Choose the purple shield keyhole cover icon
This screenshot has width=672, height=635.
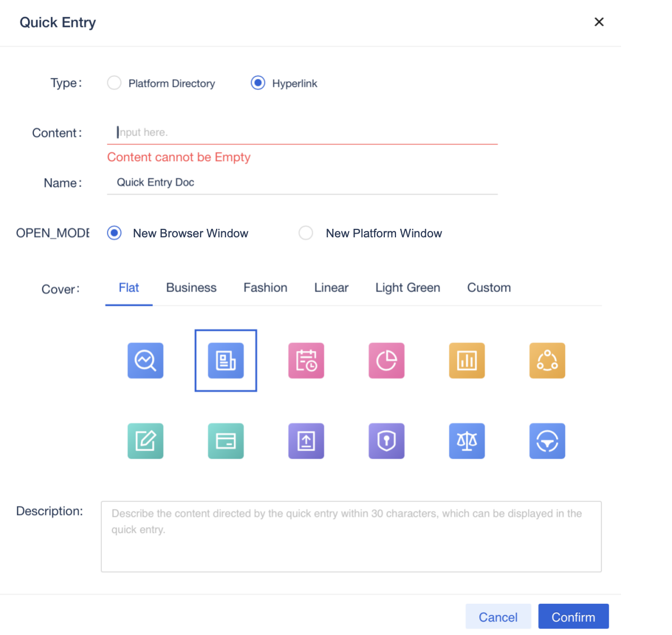[386, 441]
